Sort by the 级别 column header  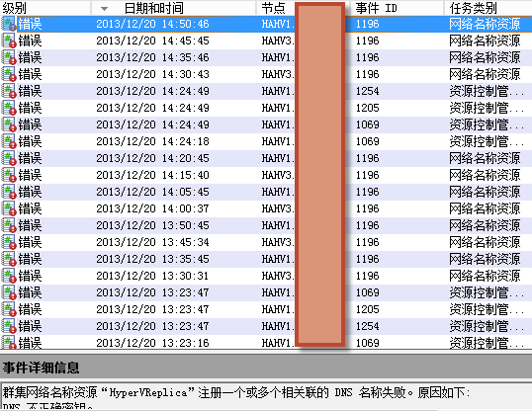pos(15,8)
